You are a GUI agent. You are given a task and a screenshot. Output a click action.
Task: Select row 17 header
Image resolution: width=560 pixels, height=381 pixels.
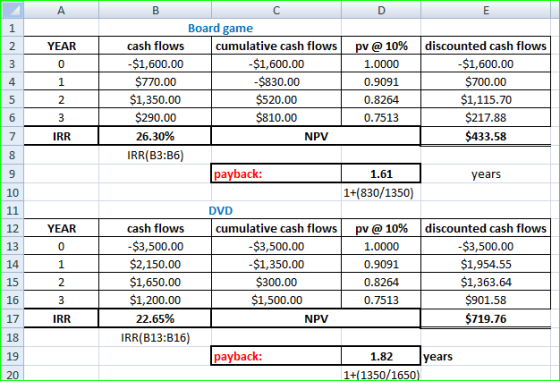pos(12,319)
